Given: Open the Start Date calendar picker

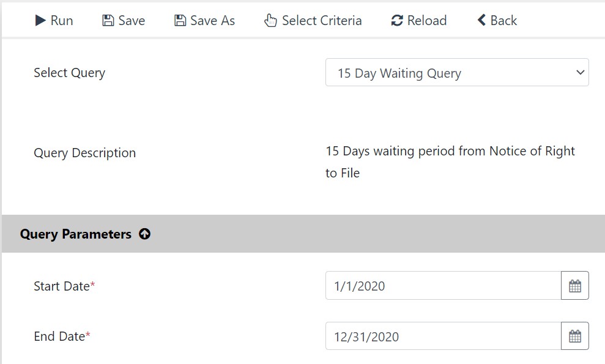Looking at the screenshot, I should 575,286.
